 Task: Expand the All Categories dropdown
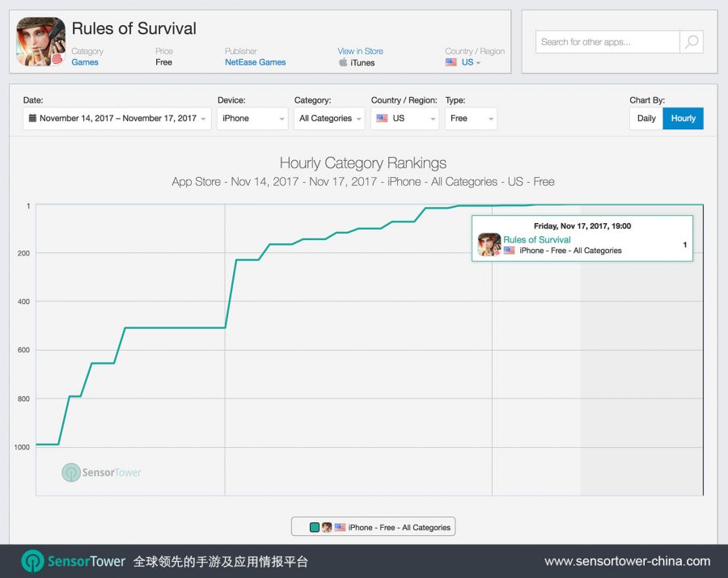pyautogui.click(x=329, y=118)
